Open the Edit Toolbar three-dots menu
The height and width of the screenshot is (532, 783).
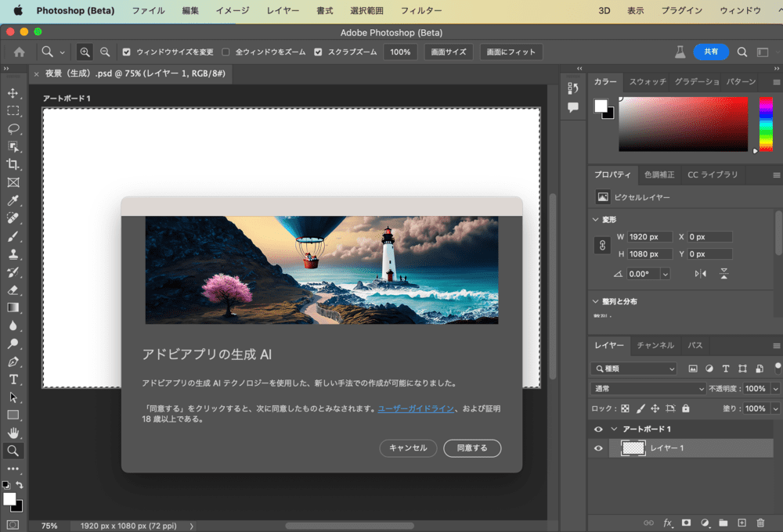tap(13, 469)
